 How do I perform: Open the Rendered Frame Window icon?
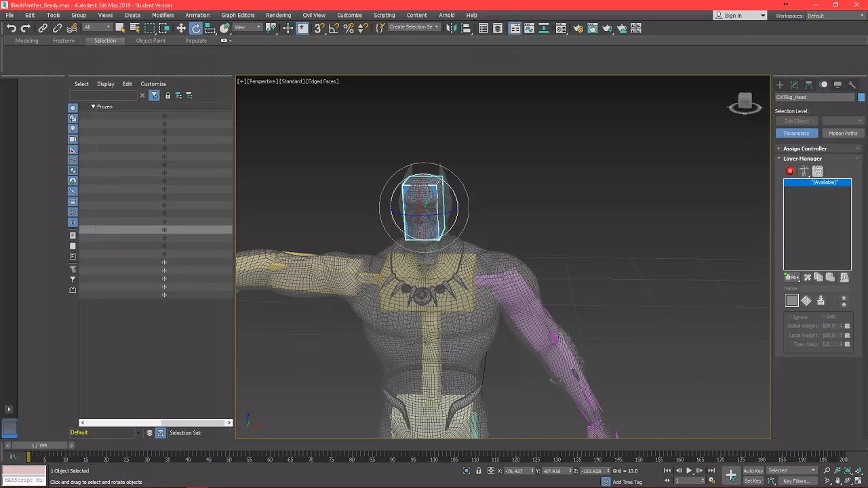coord(592,28)
